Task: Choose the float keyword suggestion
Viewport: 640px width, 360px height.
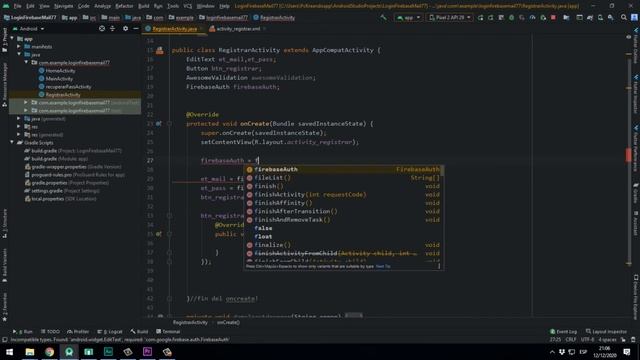Action: [344, 236]
